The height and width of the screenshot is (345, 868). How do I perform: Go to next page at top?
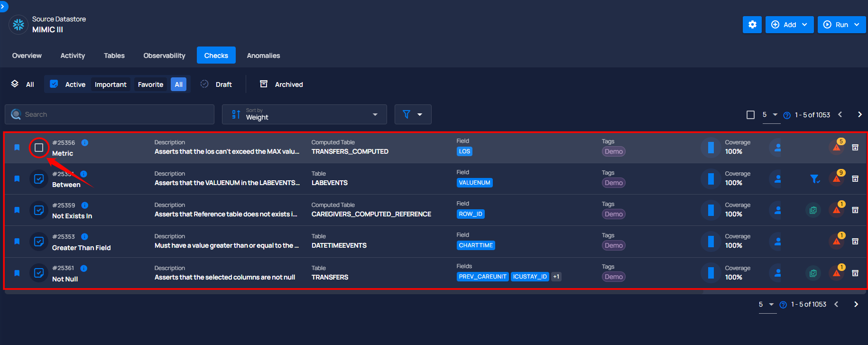[x=860, y=114]
